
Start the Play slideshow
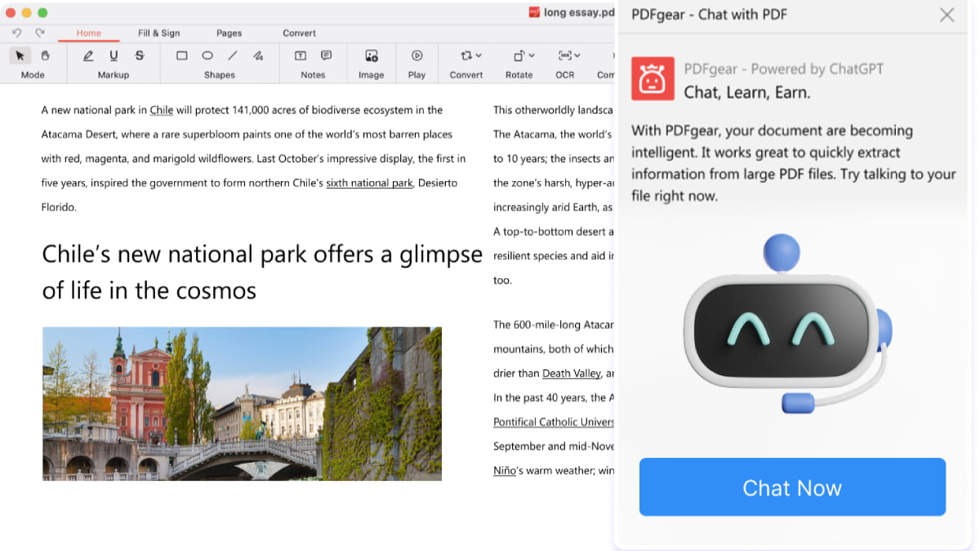416,56
